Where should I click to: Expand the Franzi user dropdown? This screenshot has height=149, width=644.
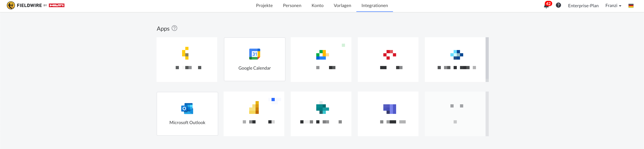pos(613,6)
